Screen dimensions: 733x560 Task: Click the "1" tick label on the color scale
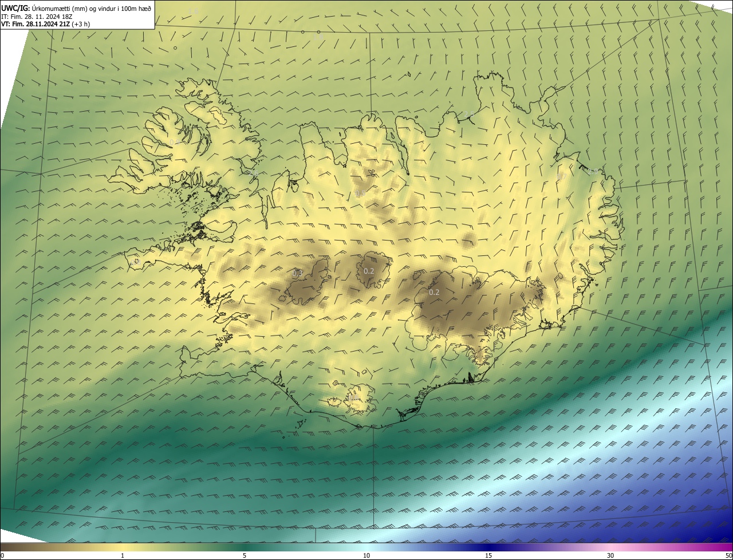point(123,556)
